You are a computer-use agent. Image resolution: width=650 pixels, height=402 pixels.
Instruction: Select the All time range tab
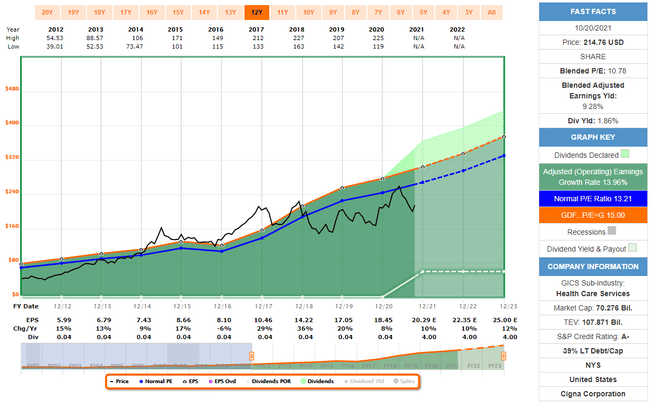(489, 12)
